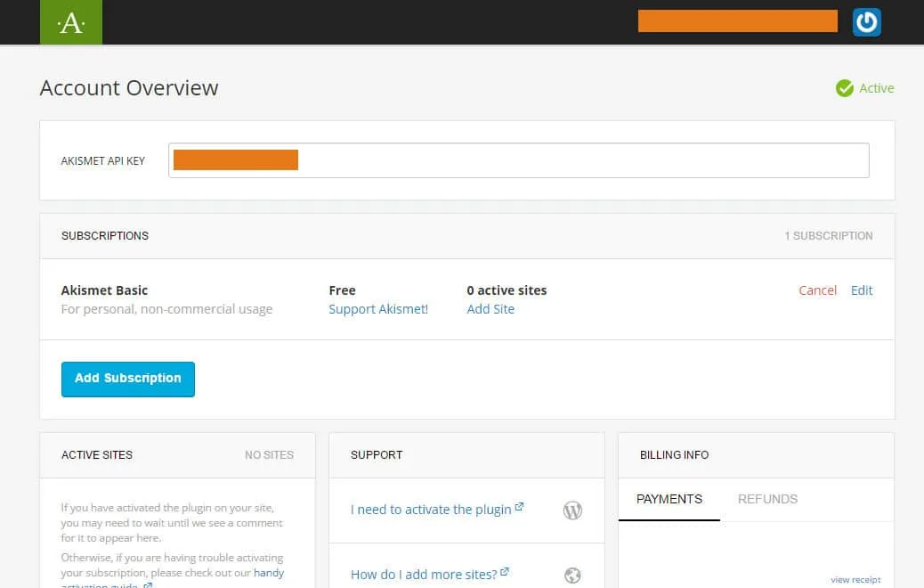This screenshot has height=588, width=924.
Task: Click the Add Site link
Action: (x=490, y=309)
